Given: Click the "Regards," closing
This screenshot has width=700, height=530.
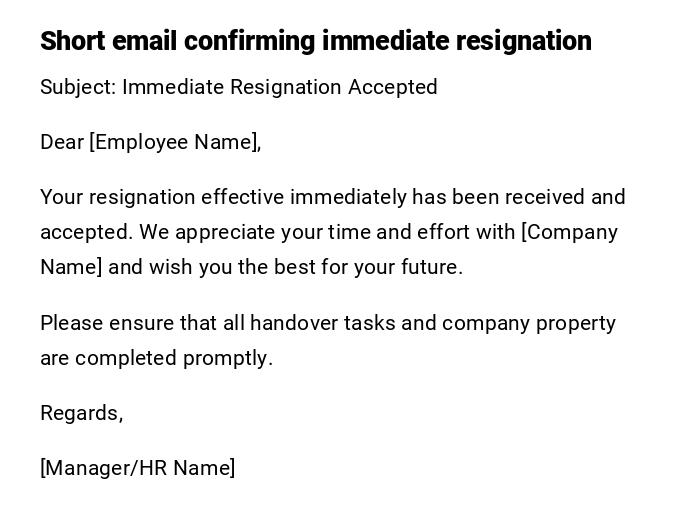Looking at the screenshot, I should pyautogui.click(x=81, y=413).
